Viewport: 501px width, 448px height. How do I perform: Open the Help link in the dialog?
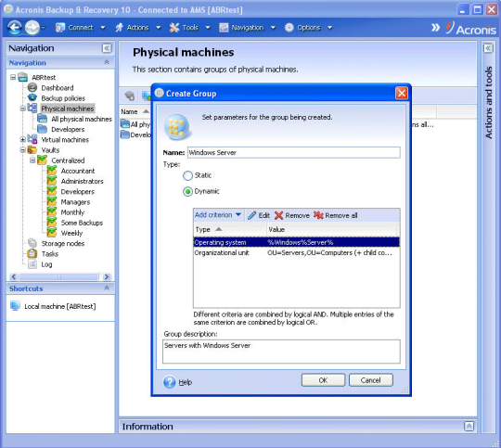click(185, 382)
